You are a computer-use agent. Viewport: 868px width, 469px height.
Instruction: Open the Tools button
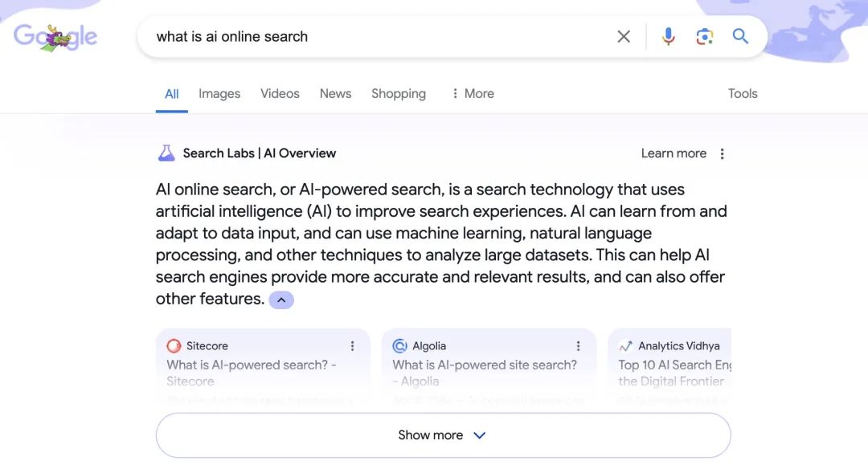pos(743,93)
